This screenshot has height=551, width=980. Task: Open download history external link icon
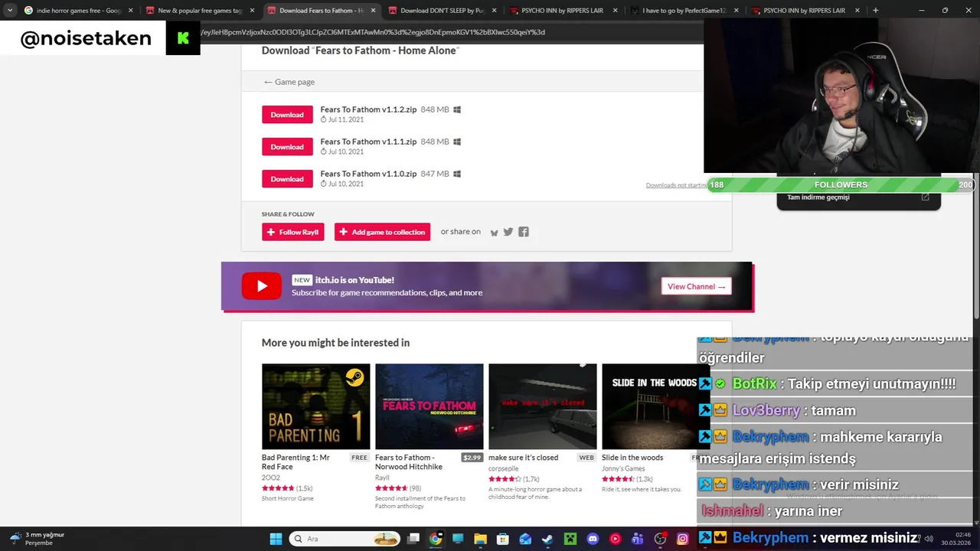click(x=925, y=197)
